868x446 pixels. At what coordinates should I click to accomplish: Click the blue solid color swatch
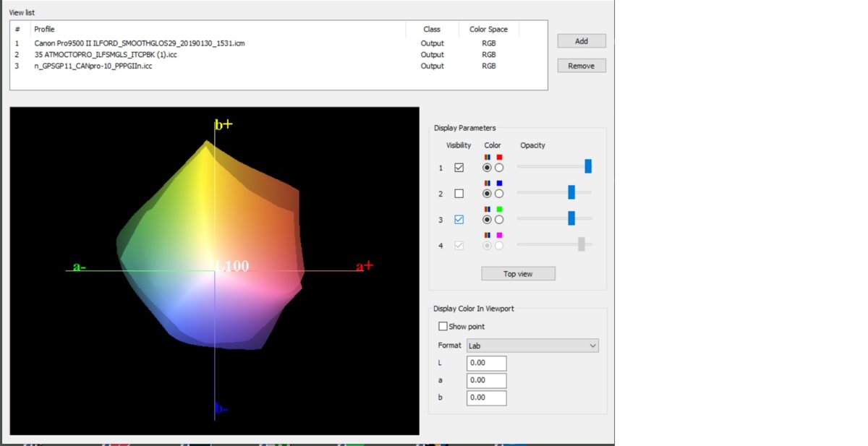click(x=499, y=183)
